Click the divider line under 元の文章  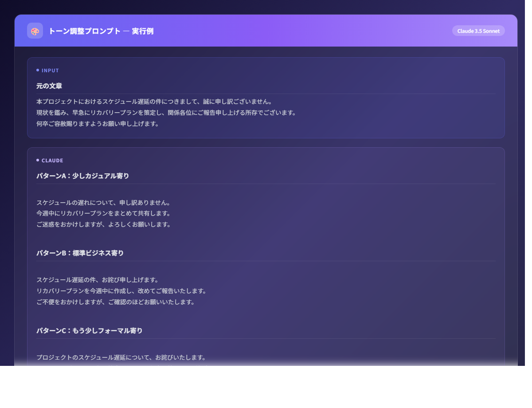266,94
